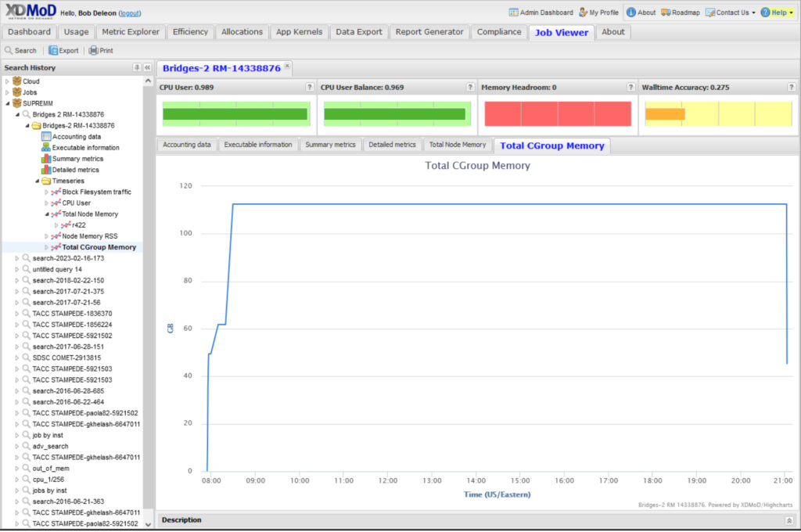Close the Bridges-2 RM-14338876 tab
The width and height of the screenshot is (801, 532).
coord(287,66)
